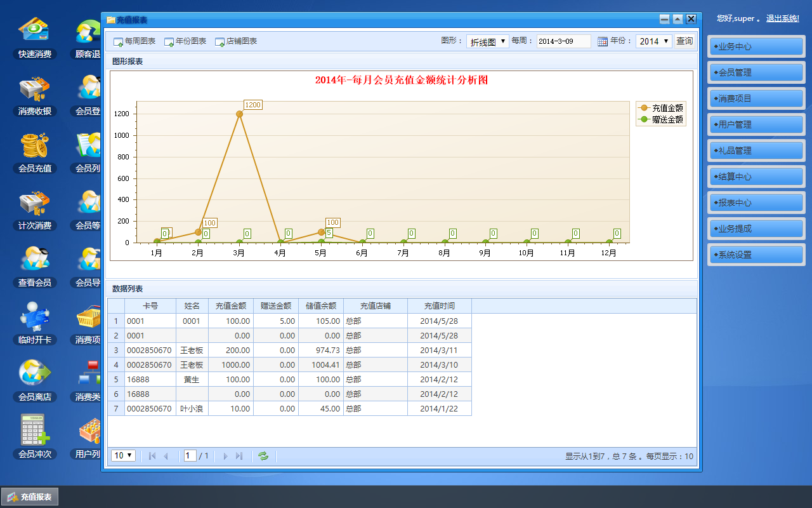The height and width of the screenshot is (508, 812).
Task: Click the 充值报表 taskbar button
Action: pos(30,497)
